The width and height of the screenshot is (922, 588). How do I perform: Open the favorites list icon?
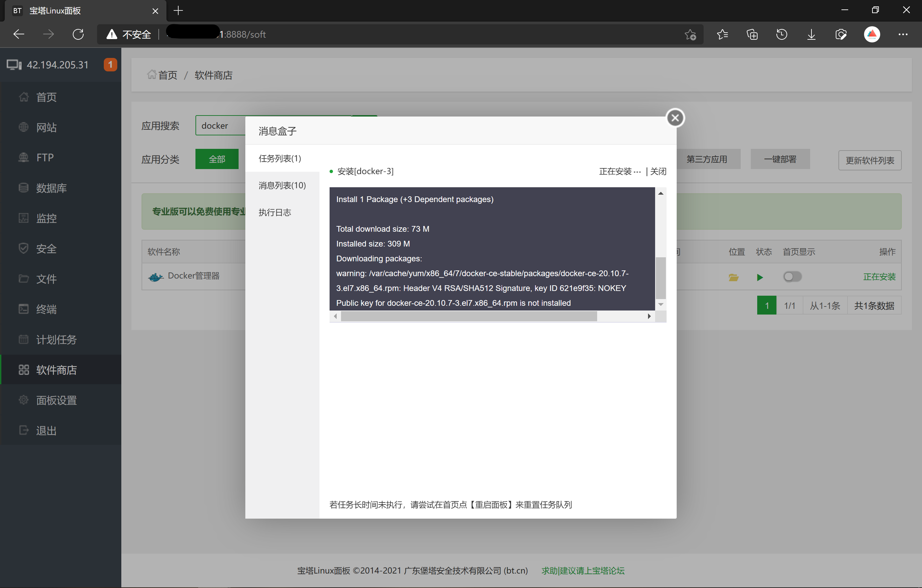pos(722,34)
